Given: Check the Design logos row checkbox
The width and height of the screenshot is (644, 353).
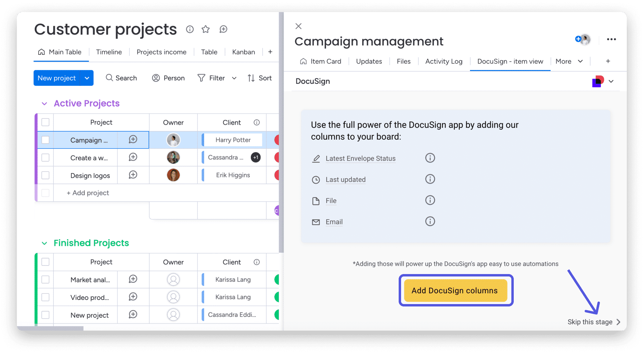Looking at the screenshot, I should tap(45, 175).
